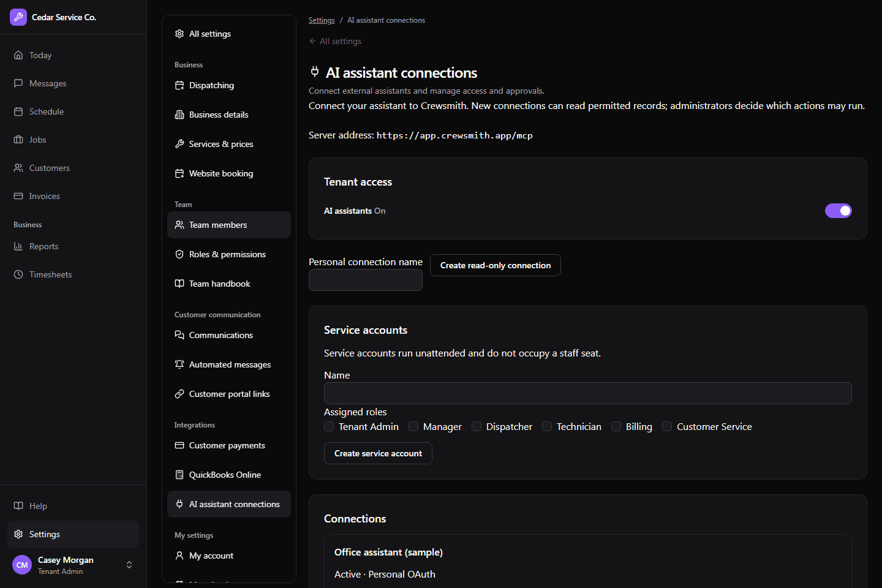This screenshot has height=588, width=882.
Task: Go to Dispatching settings
Action: tap(229, 85)
